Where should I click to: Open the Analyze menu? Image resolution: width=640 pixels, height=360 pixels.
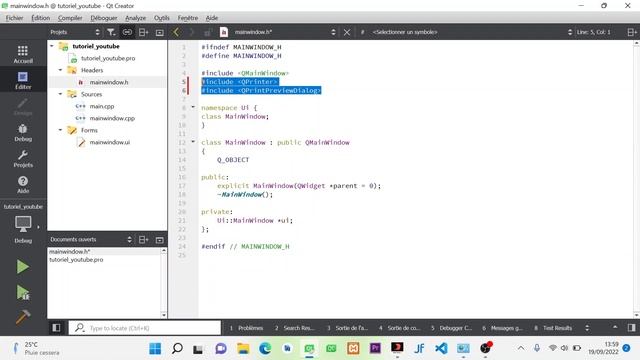tap(135, 18)
